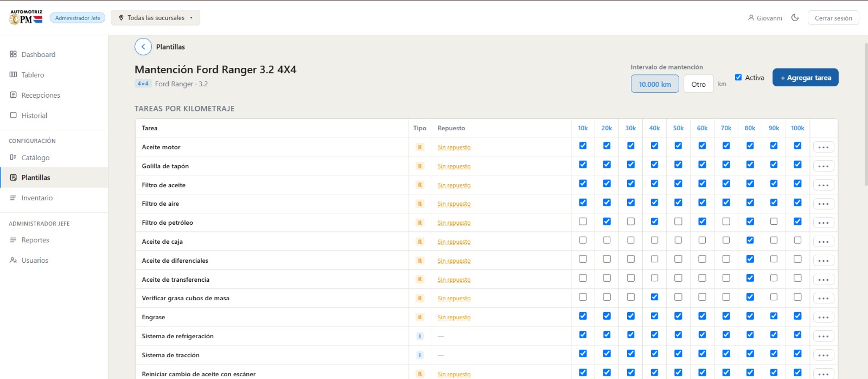Click the Dashboard grid icon
Screen dimensions: 868x379
[x=13, y=54]
